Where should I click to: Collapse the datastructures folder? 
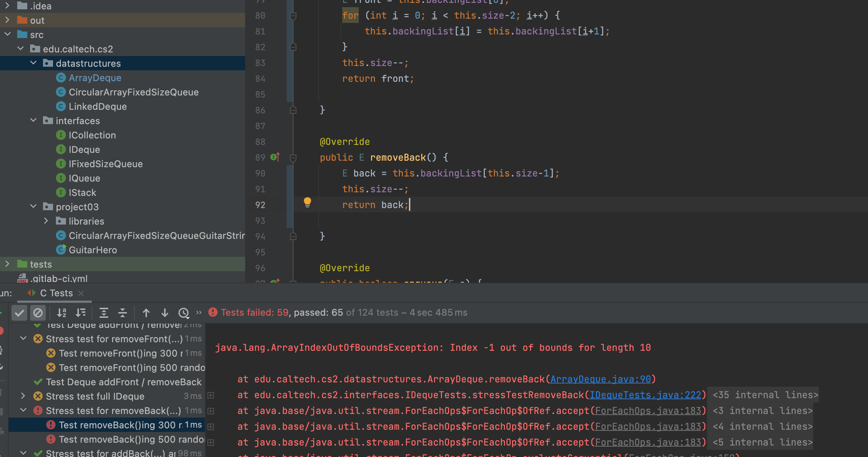tap(33, 63)
